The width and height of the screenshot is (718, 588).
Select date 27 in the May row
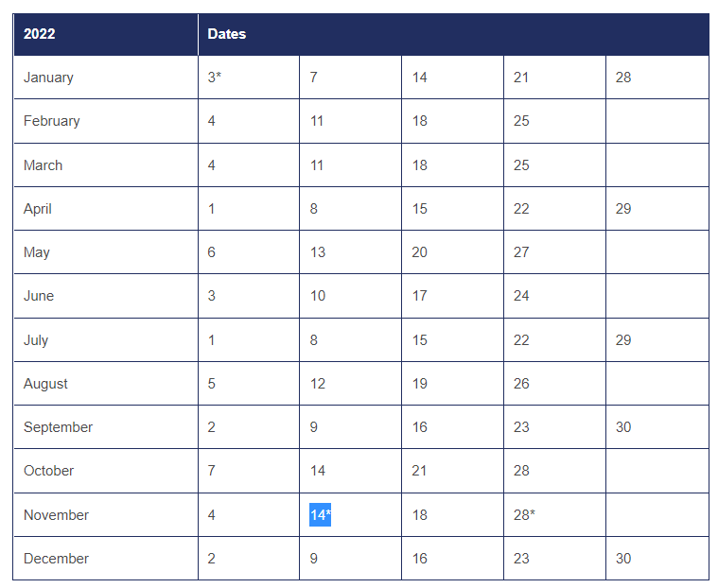click(x=521, y=252)
